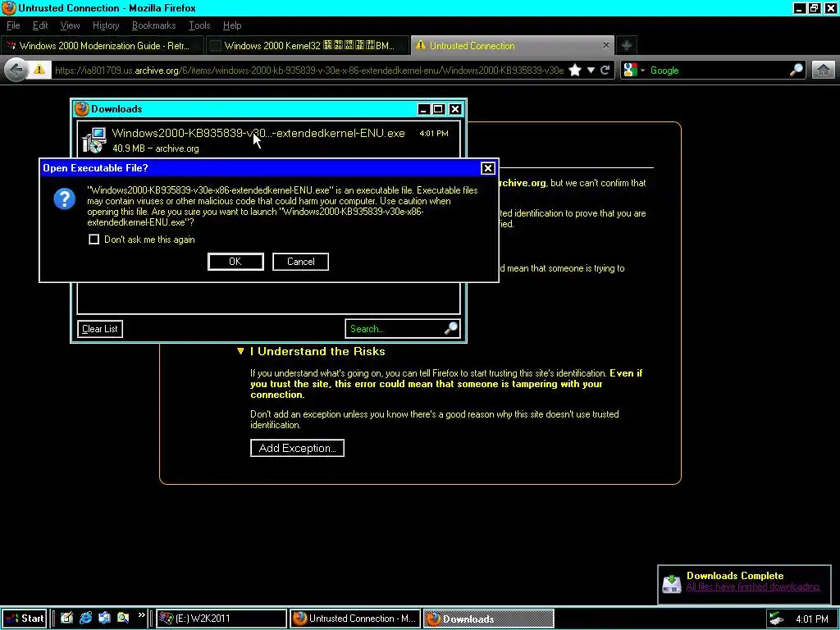Open the File menu
This screenshot has width=840, height=630.
tap(13, 25)
